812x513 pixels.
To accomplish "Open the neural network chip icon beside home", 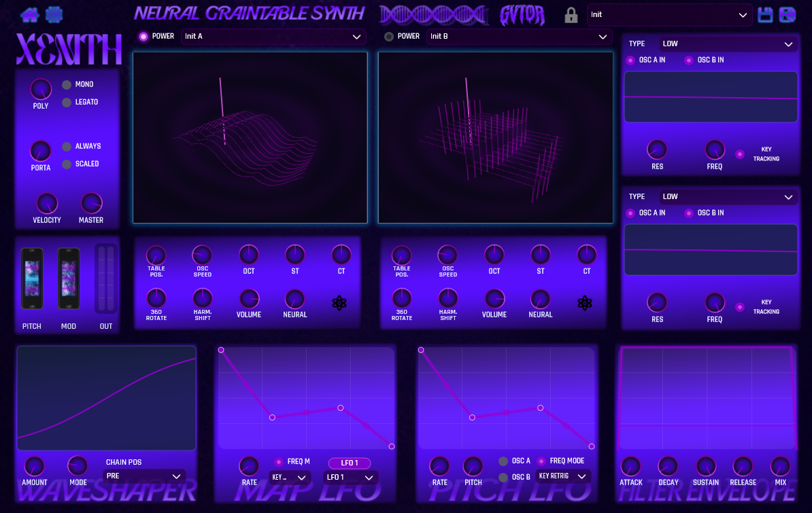I will (x=54, y=14).
